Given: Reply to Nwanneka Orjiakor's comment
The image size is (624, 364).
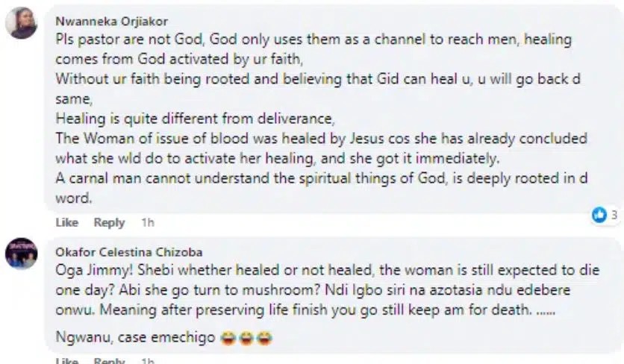Looking at the screenshot, I should [109, 222].
